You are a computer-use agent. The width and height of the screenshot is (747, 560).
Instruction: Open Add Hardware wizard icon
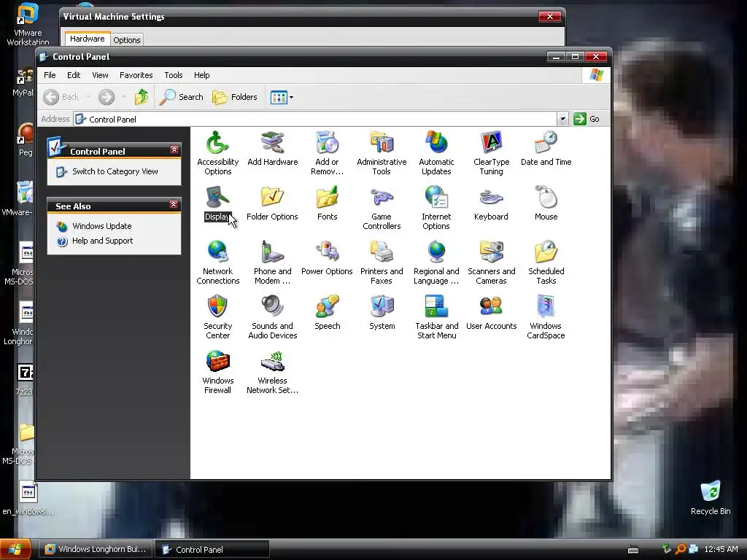click(273, 148)
